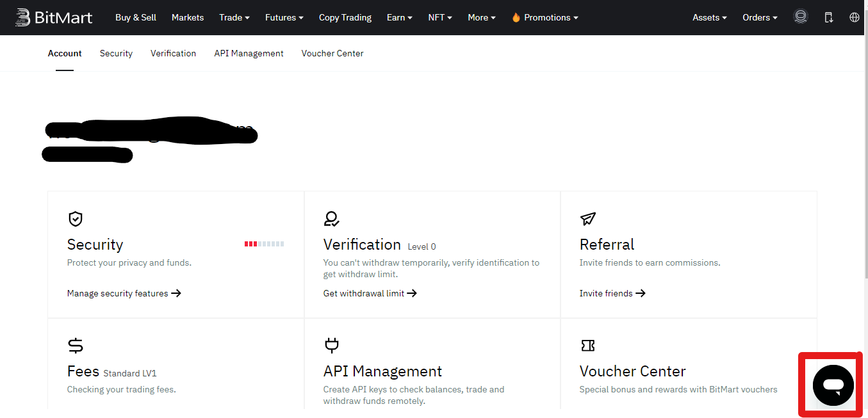Image resolution: width=868 pixels, height=418 pixels.
Task: Go to Markets page
Action: [188, 17]
